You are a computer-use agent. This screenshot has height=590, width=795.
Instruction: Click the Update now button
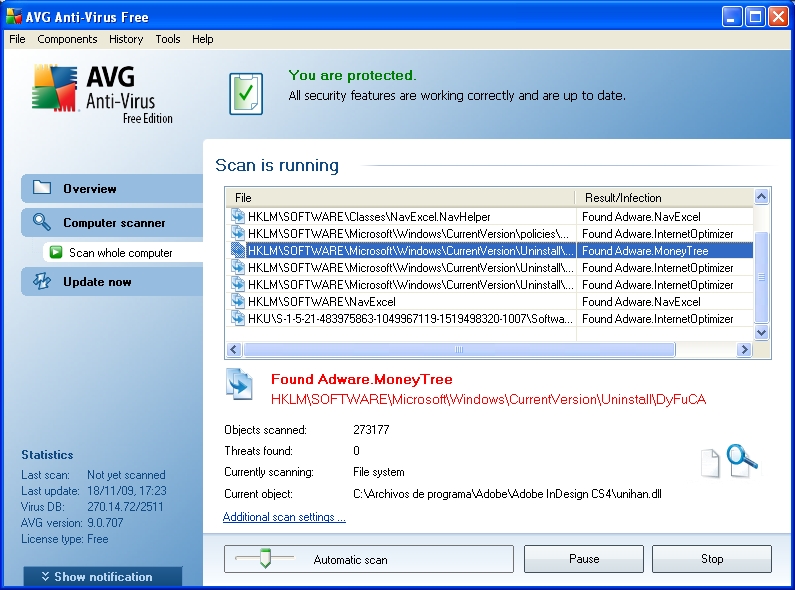point(112,282)
